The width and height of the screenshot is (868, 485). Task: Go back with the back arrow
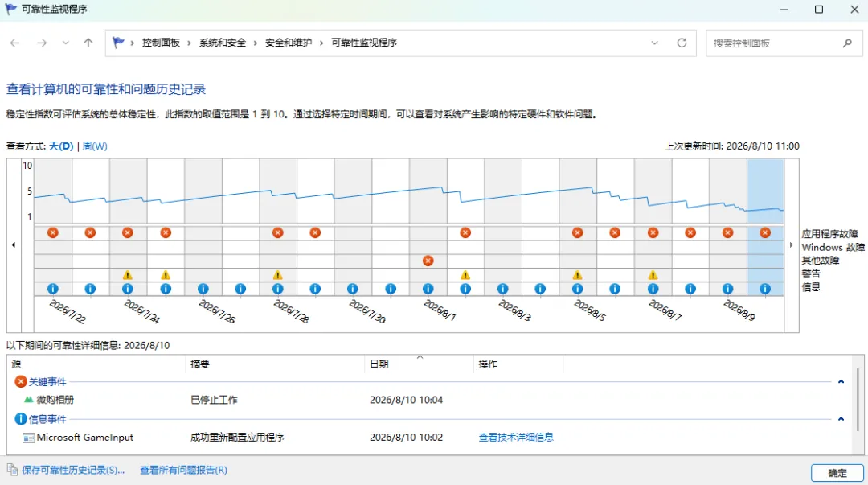tap(15, 43)
